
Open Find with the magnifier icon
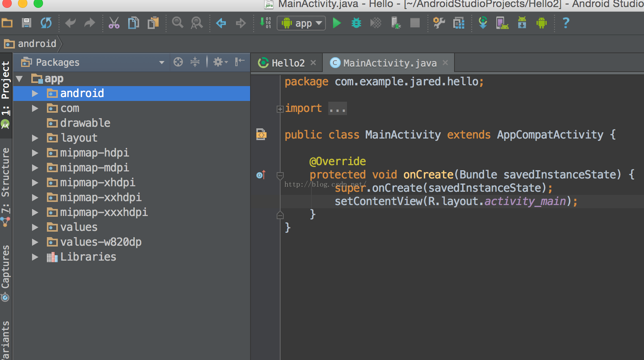click(177, 23)
